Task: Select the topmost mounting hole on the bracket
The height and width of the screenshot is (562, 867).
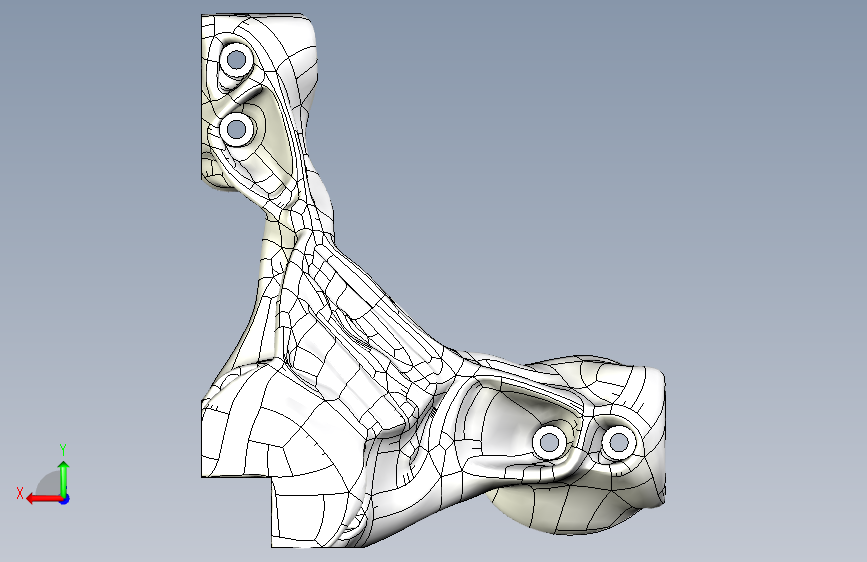Action: (237, 59)
